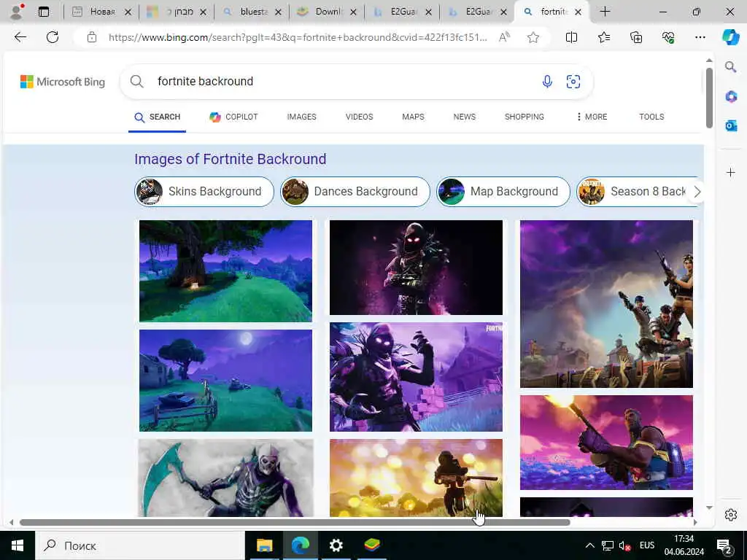Viewport: 747px width, 560px height.
Task: Open split screen view
Action: tap(571, 37)
